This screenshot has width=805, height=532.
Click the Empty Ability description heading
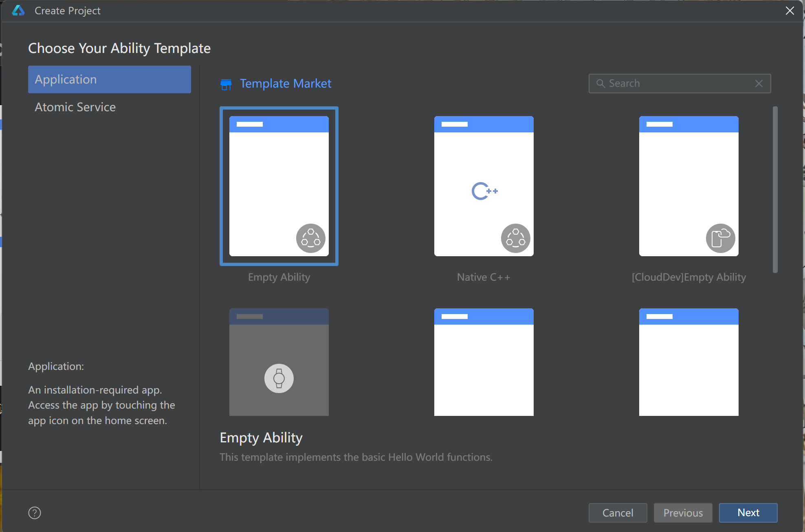[261, 438]
